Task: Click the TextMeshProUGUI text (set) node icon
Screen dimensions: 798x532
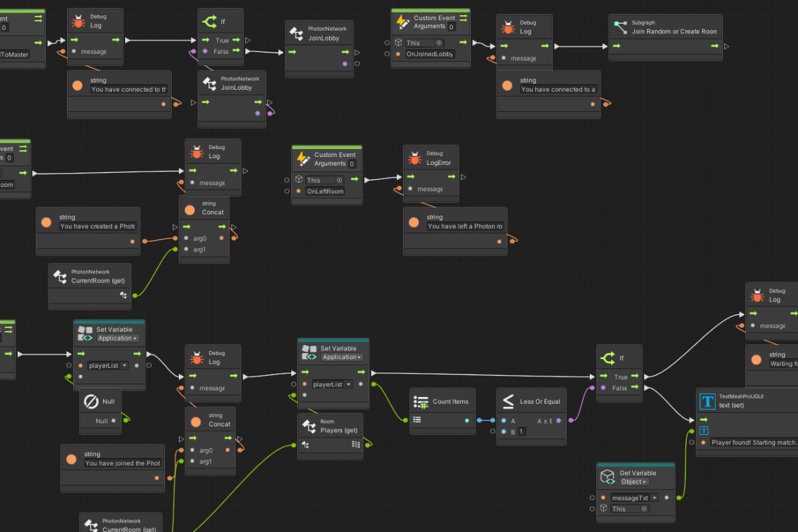Action: click(x=708, y=401)
